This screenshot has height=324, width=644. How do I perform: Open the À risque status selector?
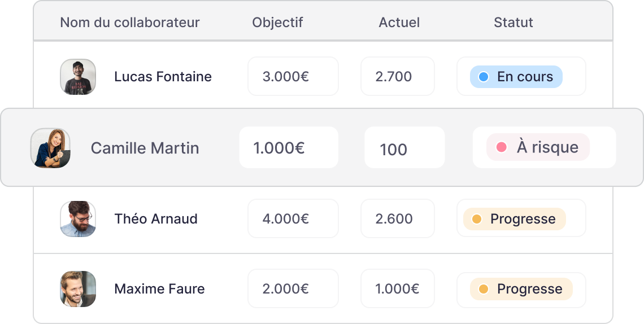tap(544, 147)
